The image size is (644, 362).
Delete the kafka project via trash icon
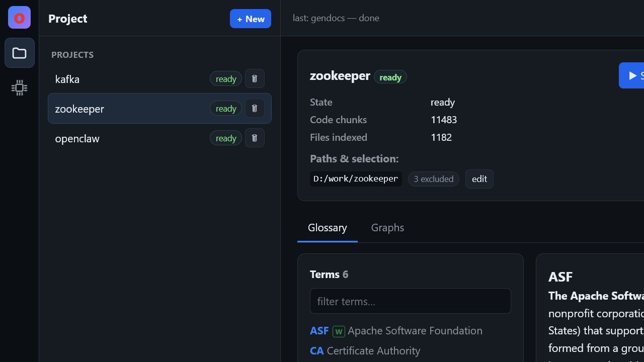point(255,78)
